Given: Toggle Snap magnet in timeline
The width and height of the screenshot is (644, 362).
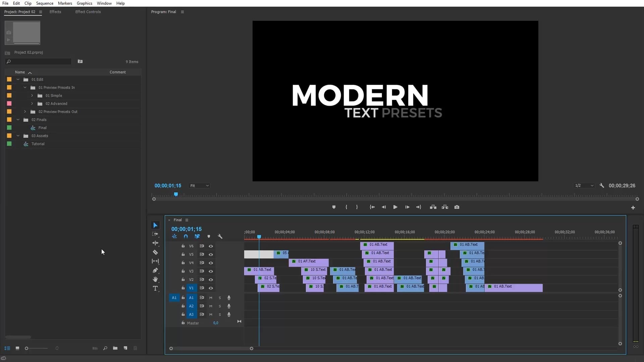Looking at the screenshot, I should [186, 236].
